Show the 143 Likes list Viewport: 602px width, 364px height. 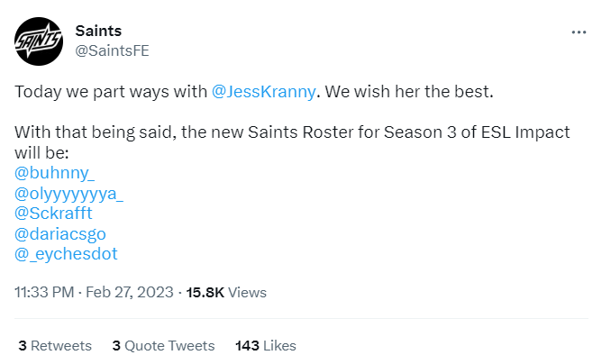point(265,345)
